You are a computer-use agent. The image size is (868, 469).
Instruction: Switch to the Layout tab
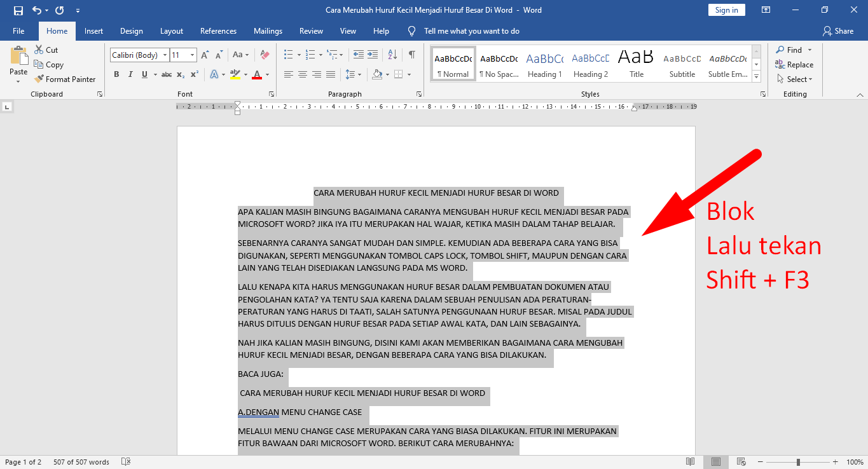pos(172,31)
